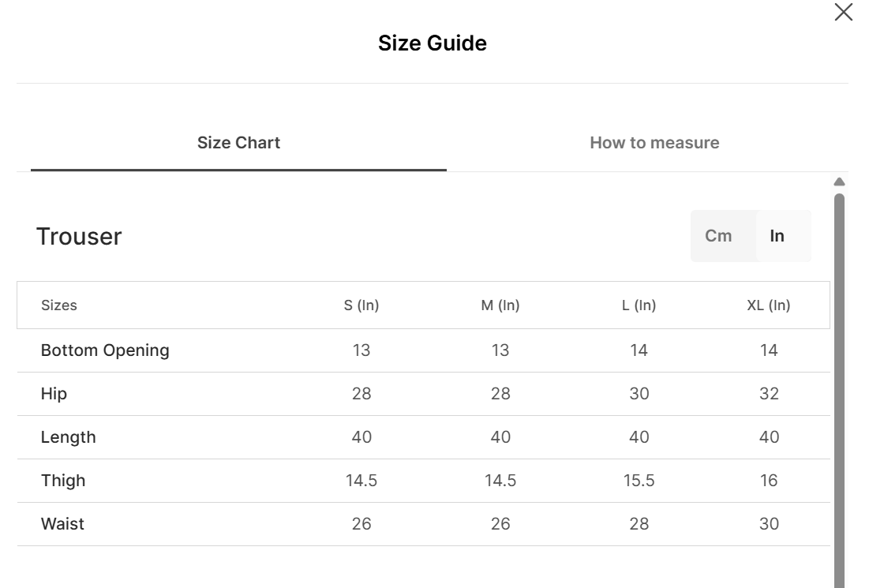The width and height of the screenshot is (869, 588).
Task: Click the L (In) column header
Action: click(x=639, y=305)
